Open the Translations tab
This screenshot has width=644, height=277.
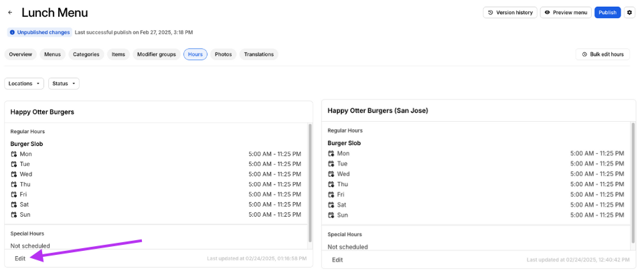(258, 54)
